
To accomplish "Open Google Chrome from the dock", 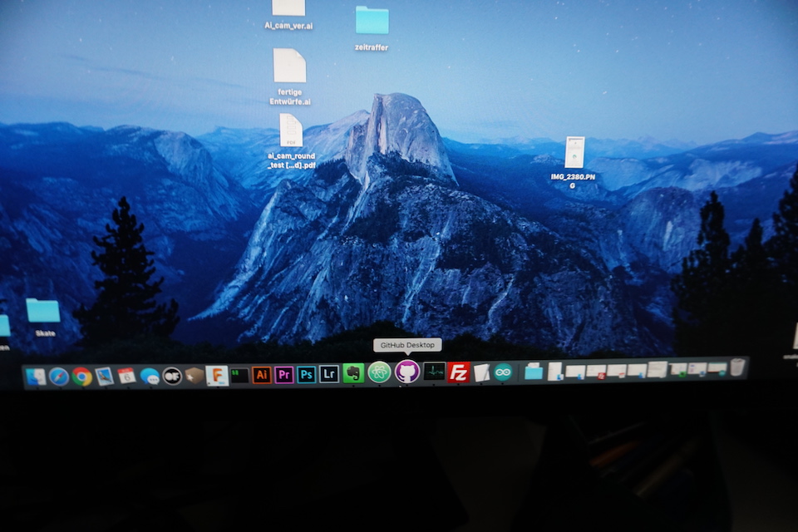I will 81,377.
